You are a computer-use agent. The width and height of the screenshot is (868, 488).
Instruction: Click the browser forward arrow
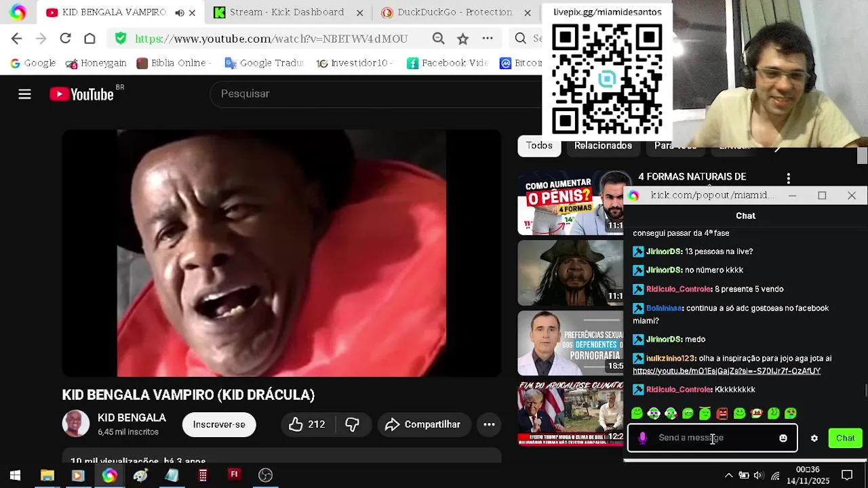pos(41,39)
